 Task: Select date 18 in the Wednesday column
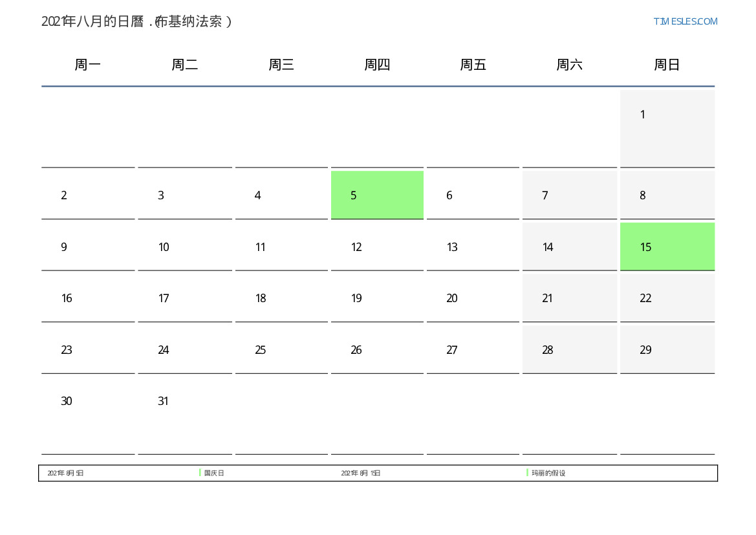click(x=261, y=298)
